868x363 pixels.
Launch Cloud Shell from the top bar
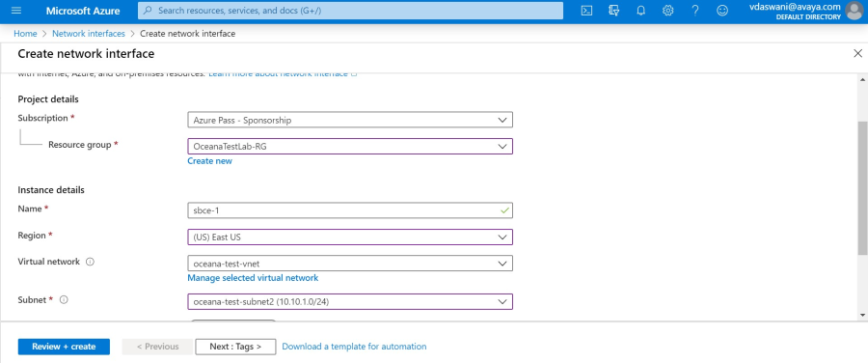(586, 11)
